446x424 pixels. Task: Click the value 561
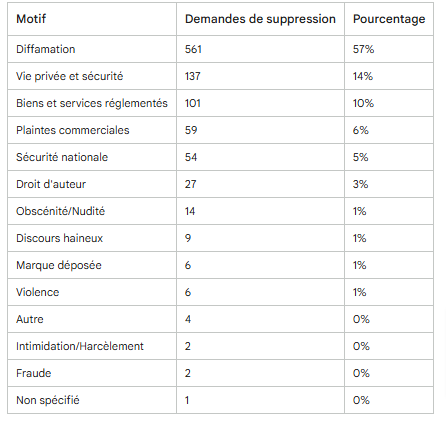coord(193,49)
